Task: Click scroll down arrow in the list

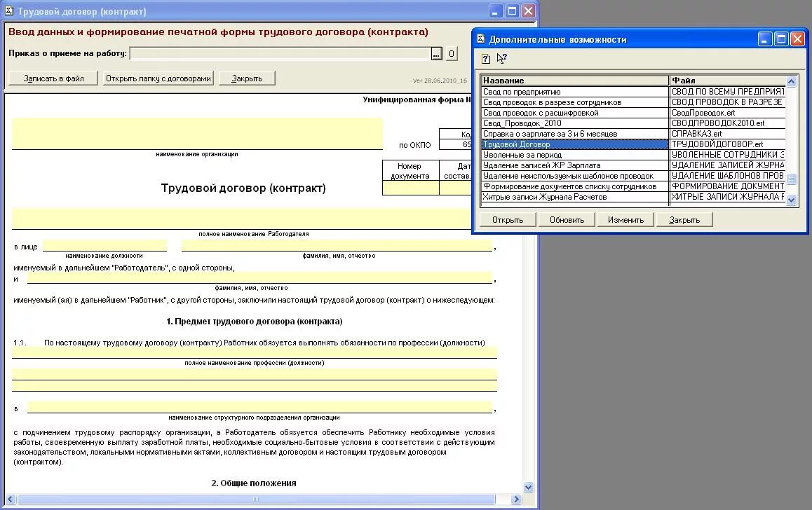Action: (x=791, y=200)
